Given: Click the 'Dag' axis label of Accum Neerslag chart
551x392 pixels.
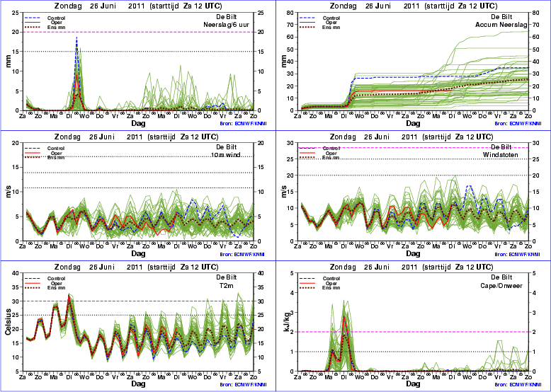Looking at the screenshot, I should 414,123.
